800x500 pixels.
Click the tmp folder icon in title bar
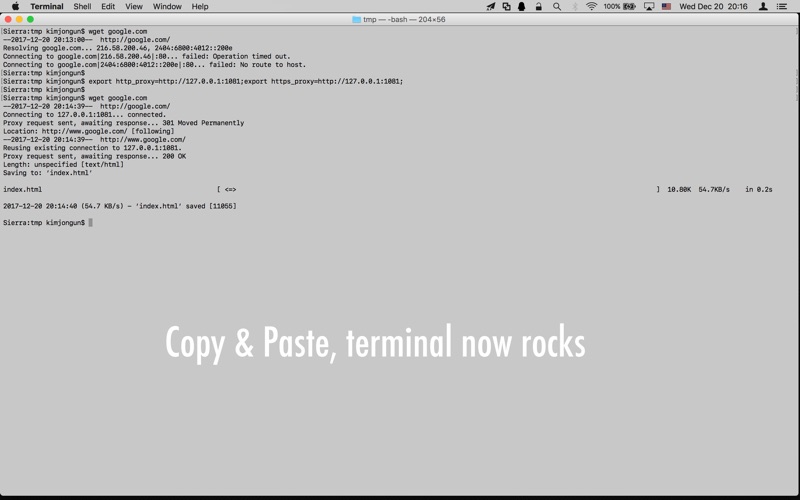pos(356,19)
